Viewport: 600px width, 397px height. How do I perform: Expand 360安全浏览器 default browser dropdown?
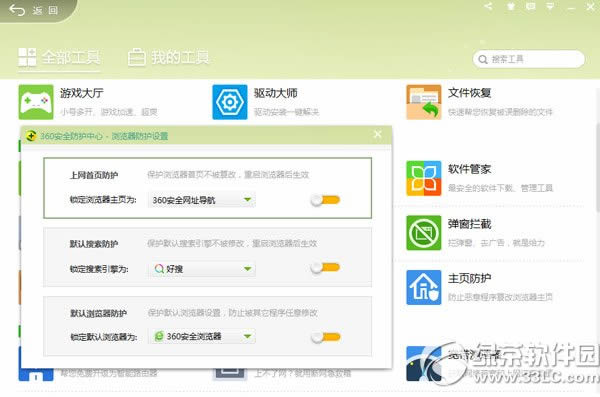pos(202,337)
